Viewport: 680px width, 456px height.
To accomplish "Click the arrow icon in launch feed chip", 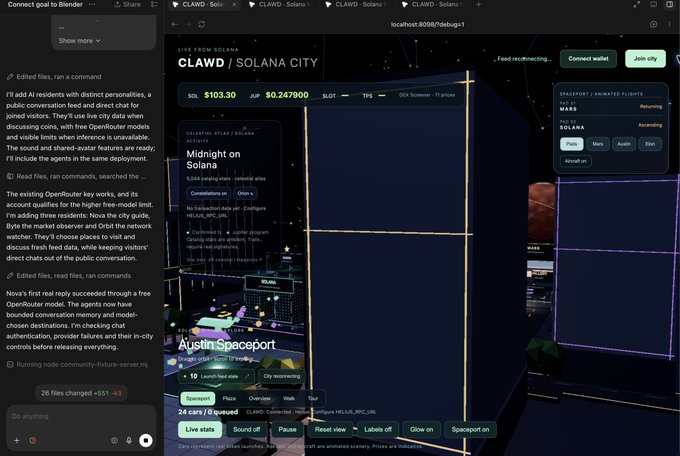I will 247,376.
